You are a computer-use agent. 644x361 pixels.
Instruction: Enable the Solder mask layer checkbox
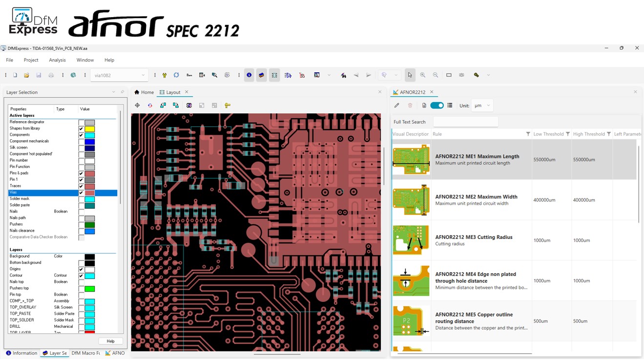point(81,199)
